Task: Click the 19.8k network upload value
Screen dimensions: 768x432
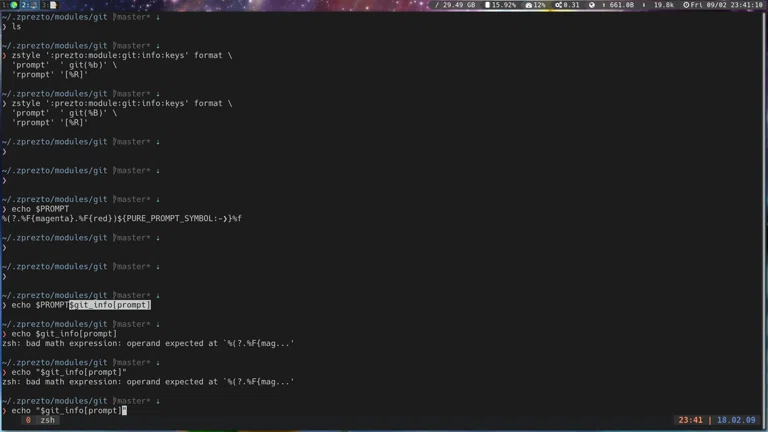Action: point(664,5)
